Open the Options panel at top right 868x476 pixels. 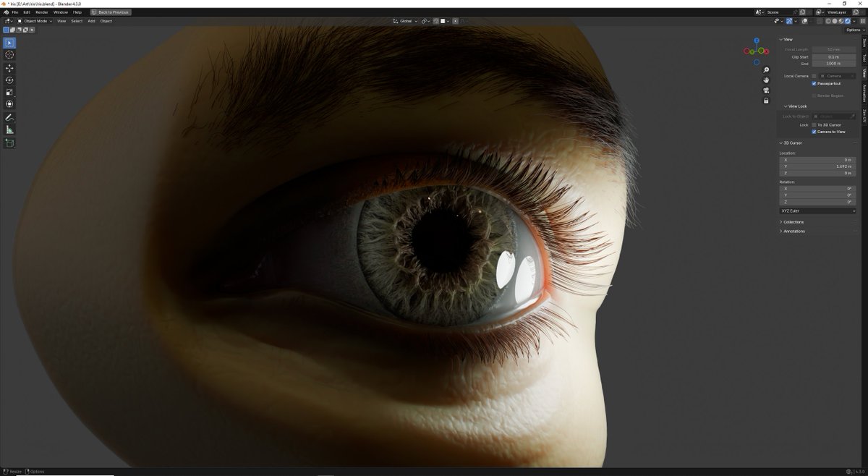pyautogui.click(x=853, y=30)
